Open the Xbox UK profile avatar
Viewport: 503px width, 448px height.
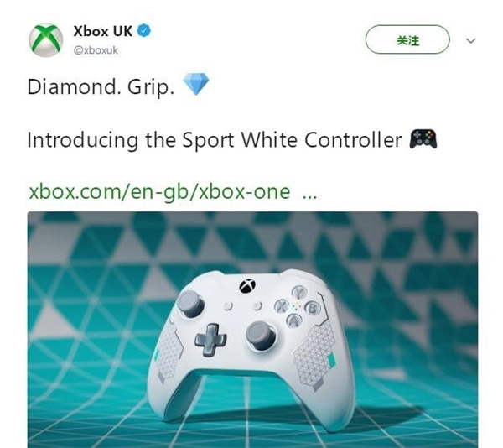pos(46,40)
